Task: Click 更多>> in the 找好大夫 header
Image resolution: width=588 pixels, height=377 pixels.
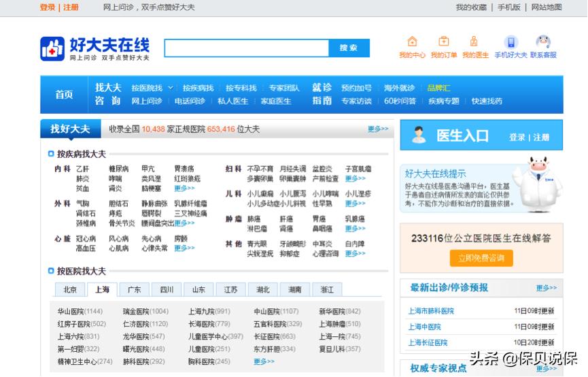Action: [378, 129]
